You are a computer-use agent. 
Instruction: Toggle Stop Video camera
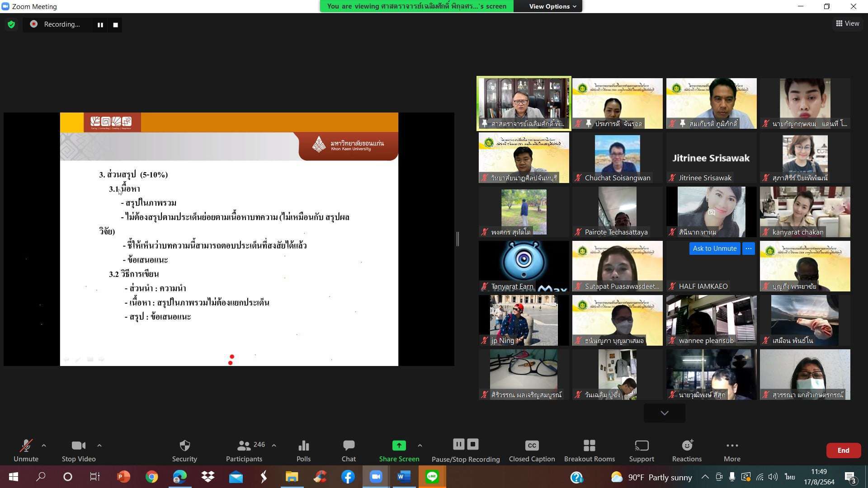79,446
